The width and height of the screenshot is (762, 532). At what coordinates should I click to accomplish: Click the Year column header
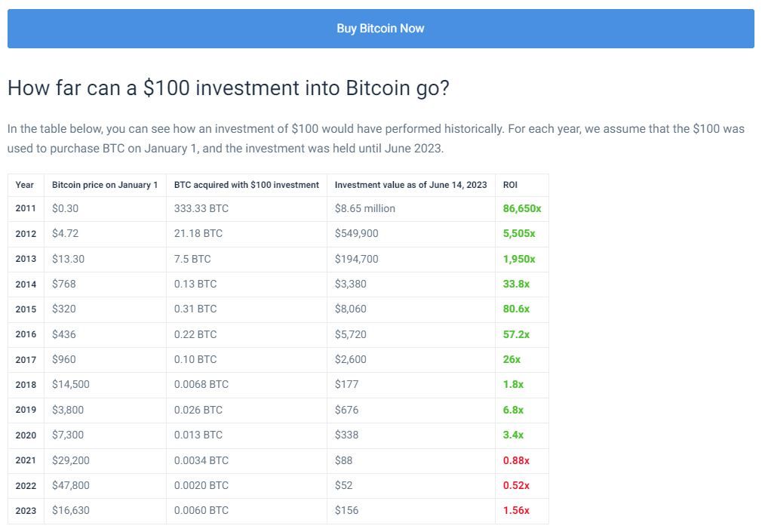click(x=25, y=185)
